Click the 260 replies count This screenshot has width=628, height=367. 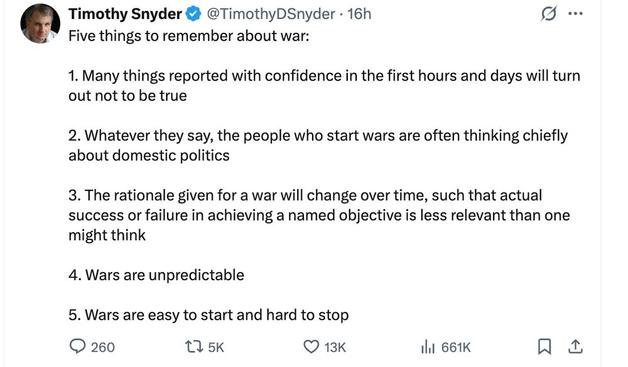(x=103, y=347)
